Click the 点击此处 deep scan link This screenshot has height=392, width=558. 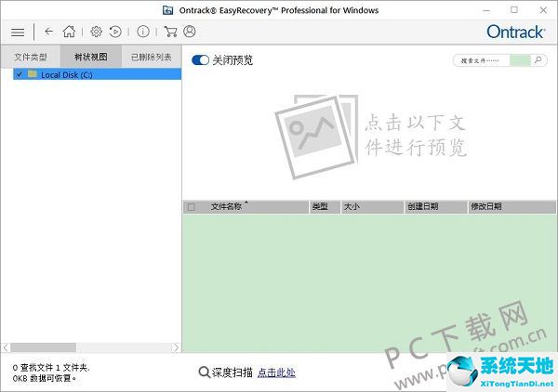(x=276, y=372)
